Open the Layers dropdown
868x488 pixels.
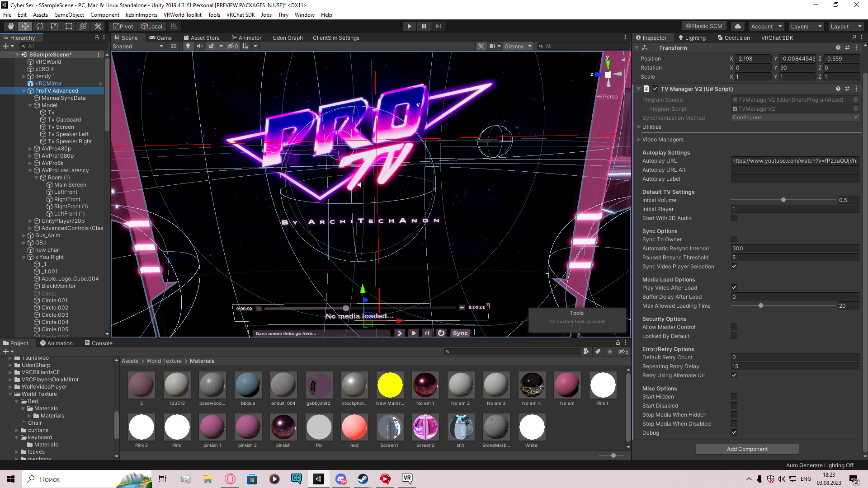[x=806, y=26]
